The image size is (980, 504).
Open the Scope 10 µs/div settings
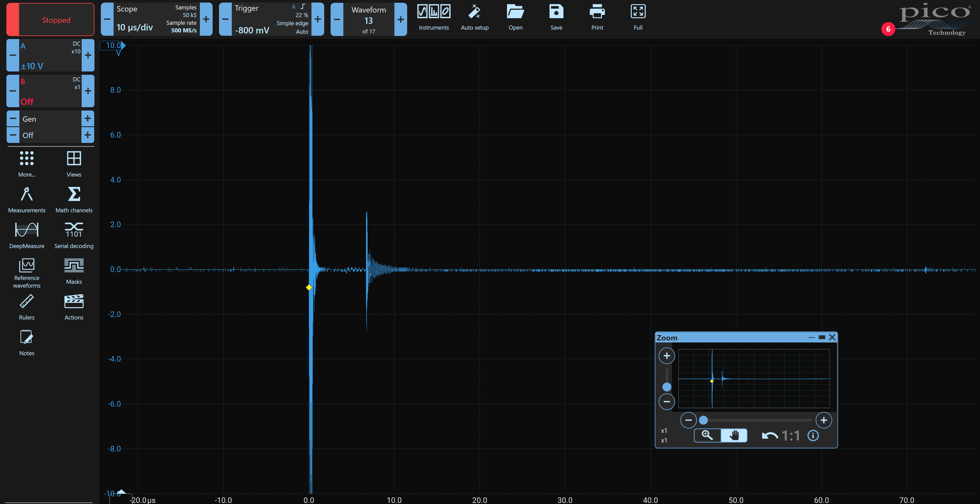[156, 19]
